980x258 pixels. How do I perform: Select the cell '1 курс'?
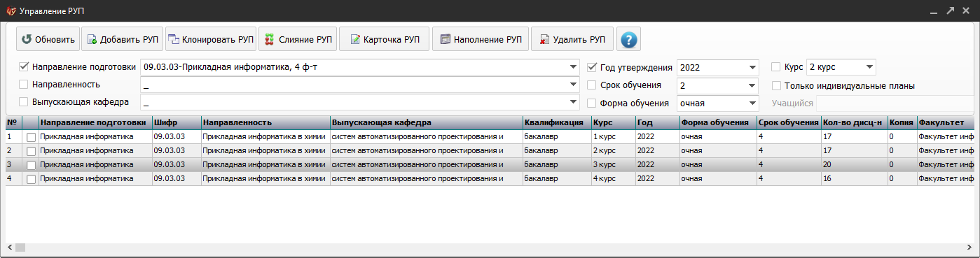(614, 137)
